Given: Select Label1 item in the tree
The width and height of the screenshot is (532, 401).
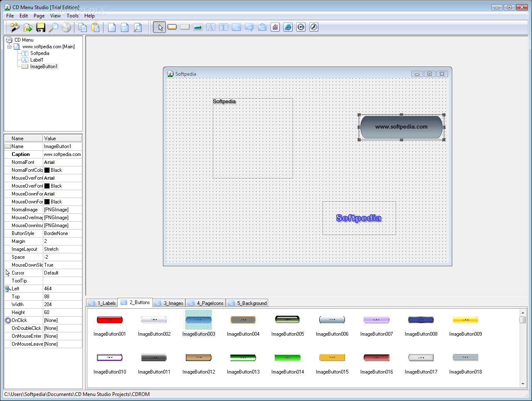Looking at the screenshot, I should pyautogui.click(x=37, y=60).
